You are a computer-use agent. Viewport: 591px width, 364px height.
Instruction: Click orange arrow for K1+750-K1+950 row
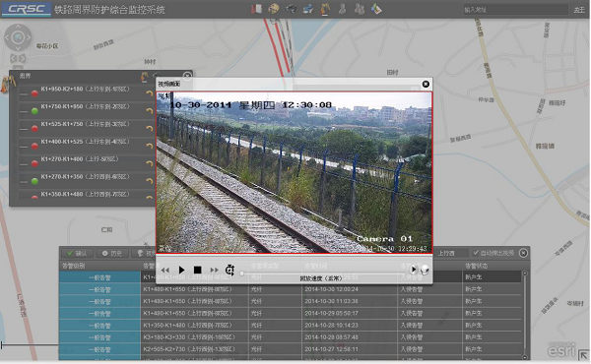[150, 110]
